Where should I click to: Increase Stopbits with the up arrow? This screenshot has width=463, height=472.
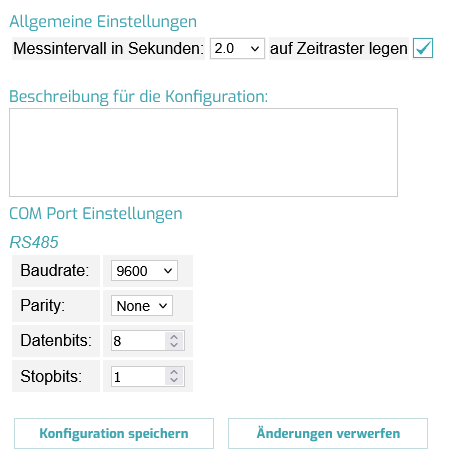[174, 372]
